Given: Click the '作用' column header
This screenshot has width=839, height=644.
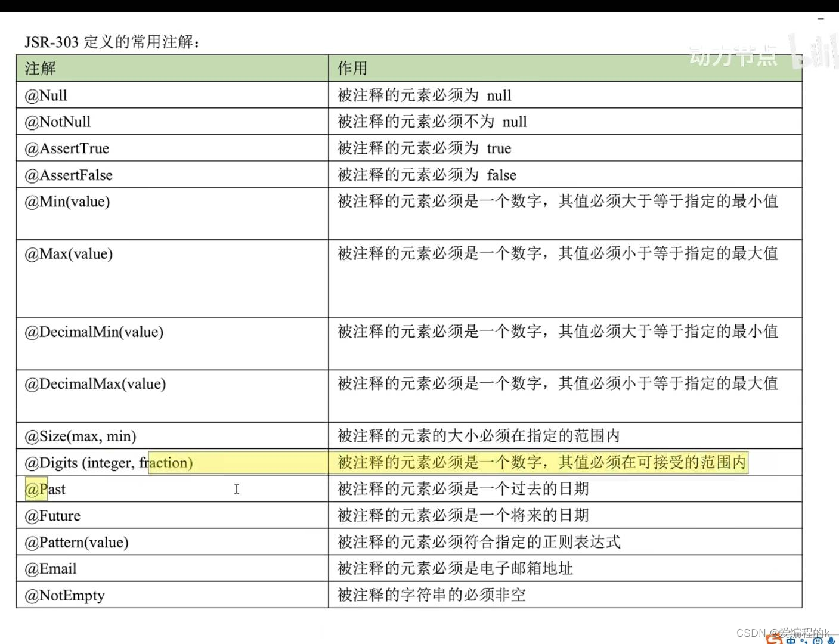Looking at the screenshot, I should click(x=565, y=68).
